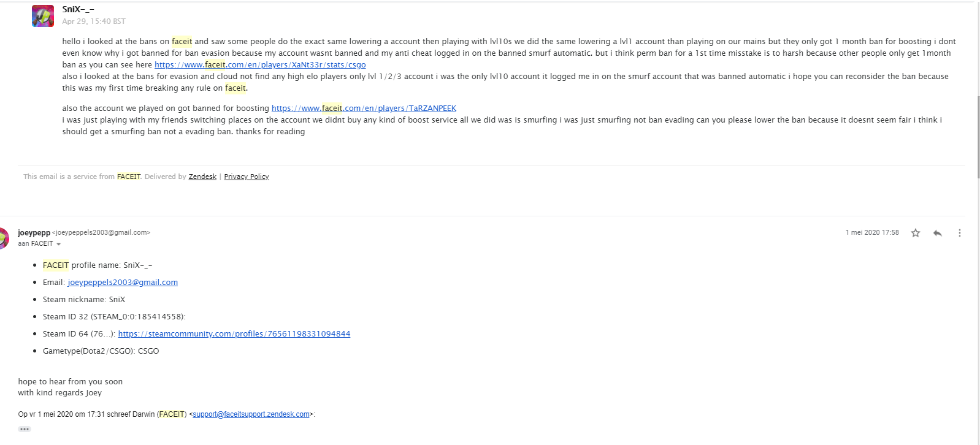Screen dimensions: 980x445
Task: Click the page vertical scrollbar
Action: [978, 137]
